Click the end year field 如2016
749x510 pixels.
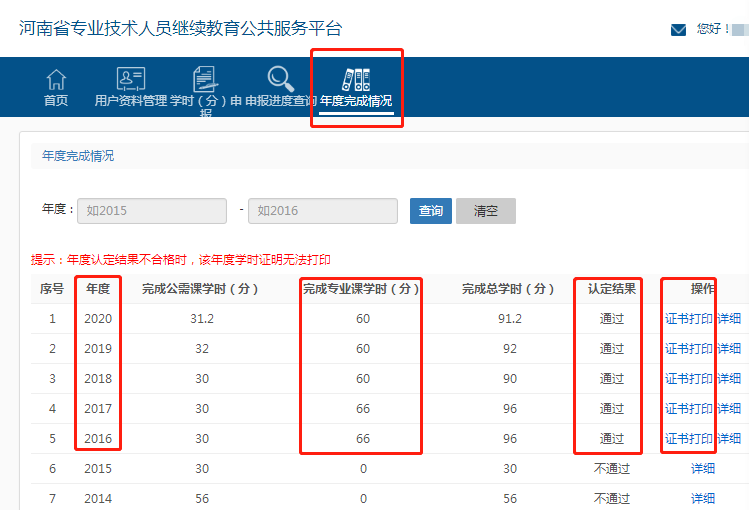click(x=324, y=211)
